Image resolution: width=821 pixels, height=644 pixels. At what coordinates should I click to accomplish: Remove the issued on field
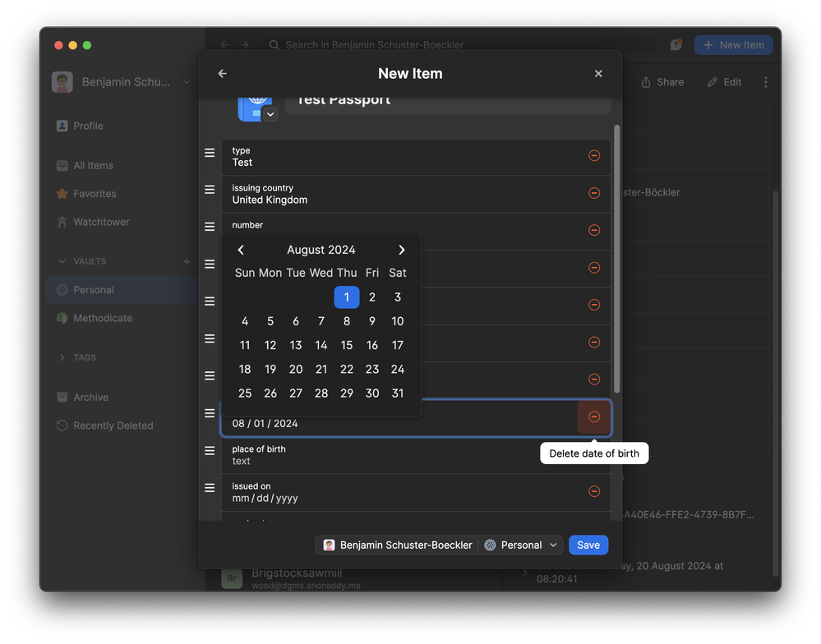click(593, 491)
